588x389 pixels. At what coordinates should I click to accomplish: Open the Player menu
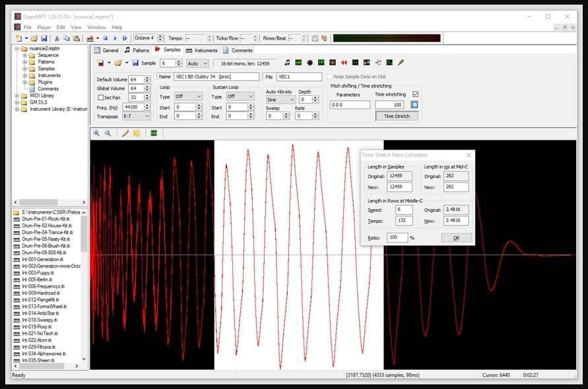pyautogui.click(x=44, y=27)
